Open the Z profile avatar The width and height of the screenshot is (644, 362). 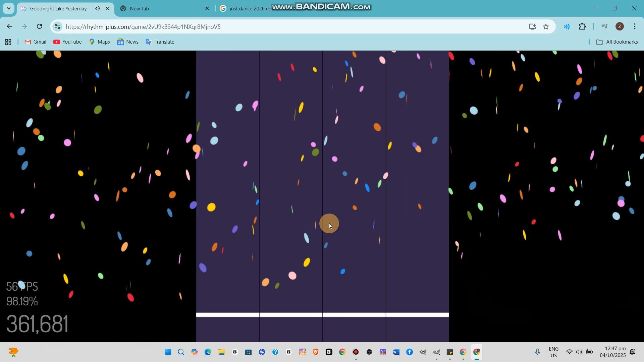(x=620, y=26)
